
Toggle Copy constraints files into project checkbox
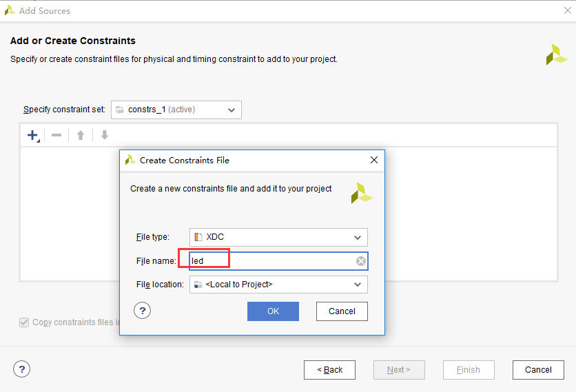point(25,322)
